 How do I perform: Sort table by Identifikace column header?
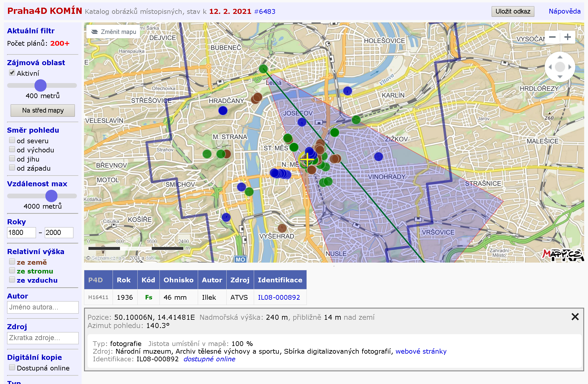[280, 280]
